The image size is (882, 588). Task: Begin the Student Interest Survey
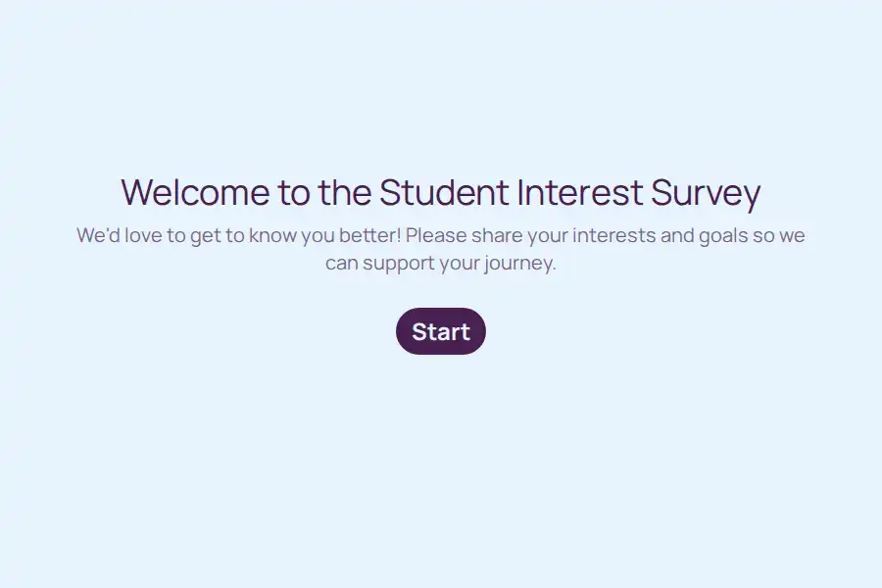pyautogui.click(x=440, y=331)
